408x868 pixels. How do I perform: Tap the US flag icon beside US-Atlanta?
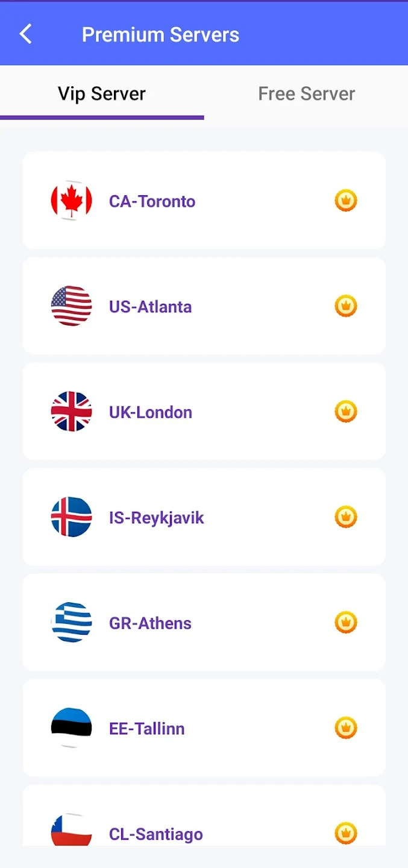[71, 306]
